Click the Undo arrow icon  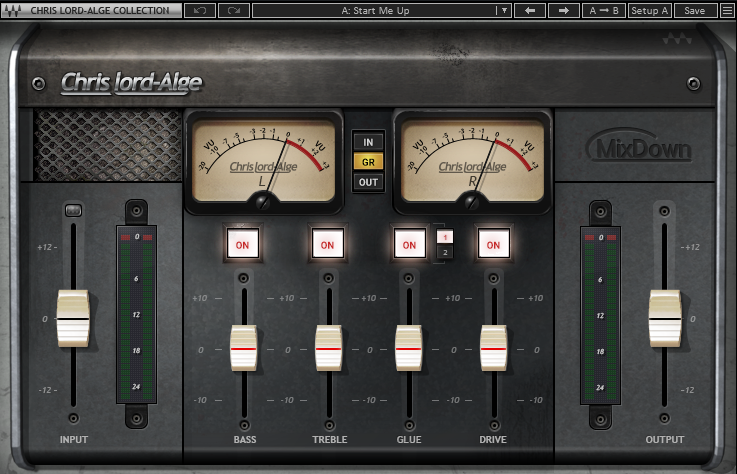click(x=200, y=11)
